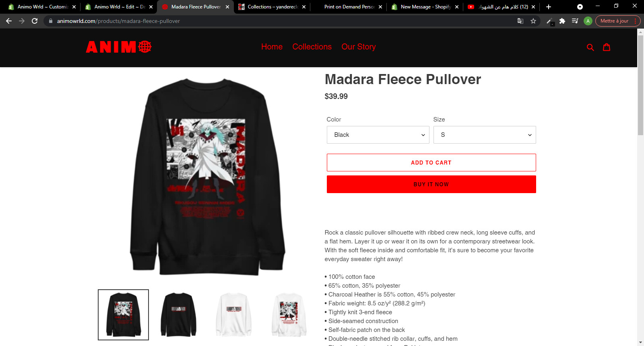
Task: Click the translate page icon in address bar
Action: pos(520,21)
